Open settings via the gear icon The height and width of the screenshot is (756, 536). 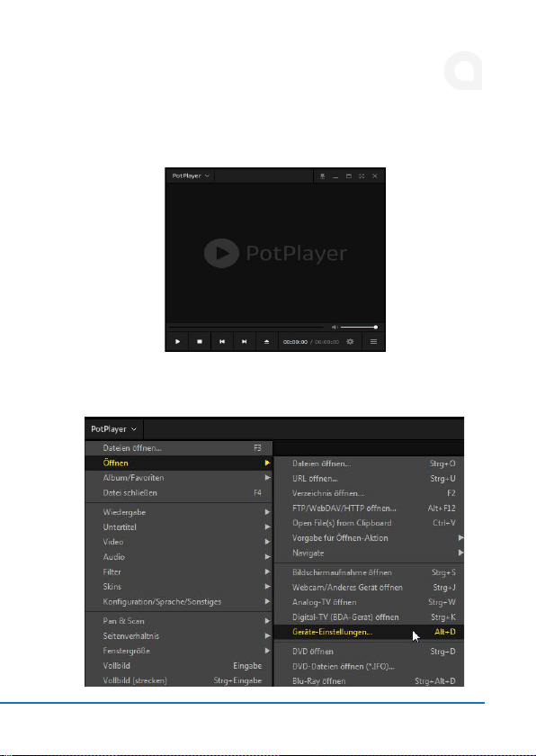[350, 341]
